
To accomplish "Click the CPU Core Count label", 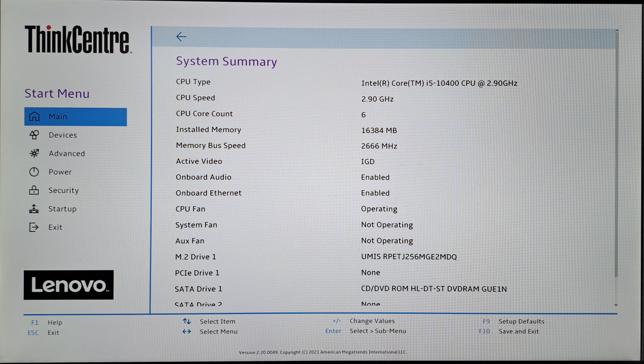I will pyautogui.click(x=205, y=114).
